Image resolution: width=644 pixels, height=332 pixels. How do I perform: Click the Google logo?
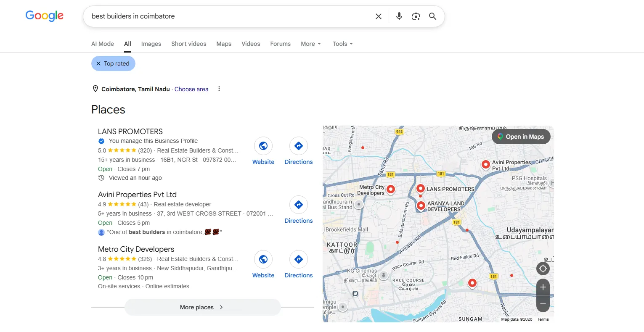45,16
